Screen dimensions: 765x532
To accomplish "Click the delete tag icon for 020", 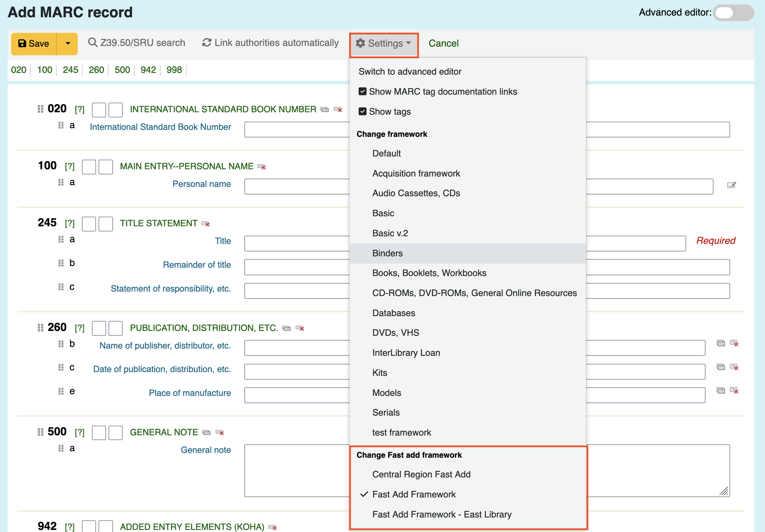I will [338, 110].
